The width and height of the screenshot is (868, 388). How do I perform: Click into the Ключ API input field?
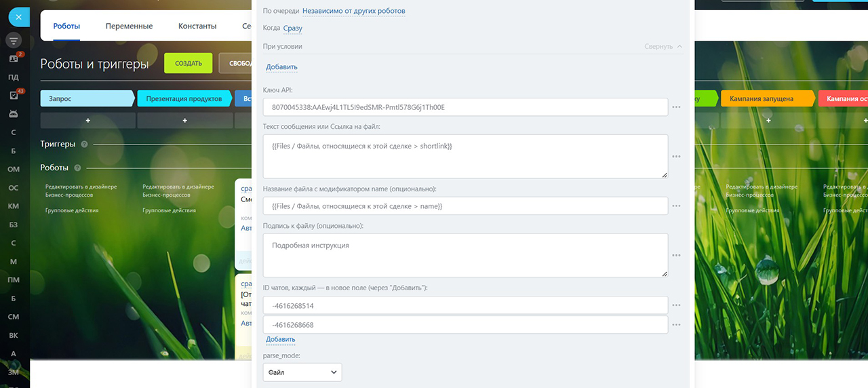point(465,107)
